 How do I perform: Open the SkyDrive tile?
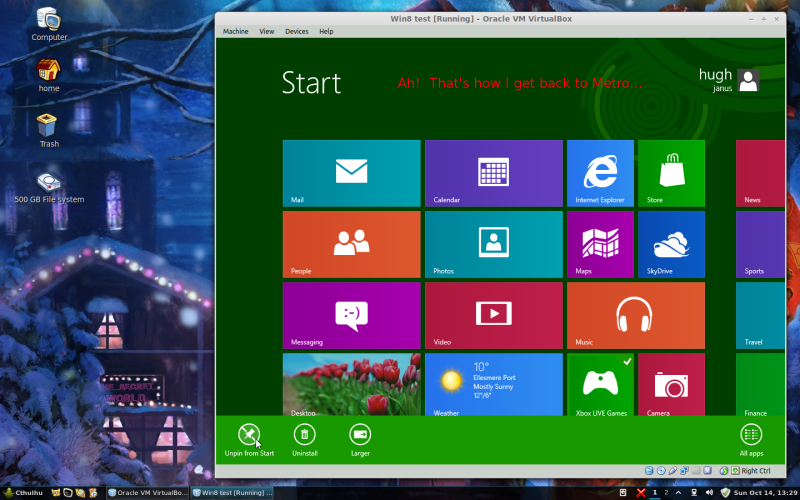pyautogui.click(x=671, y=244)
